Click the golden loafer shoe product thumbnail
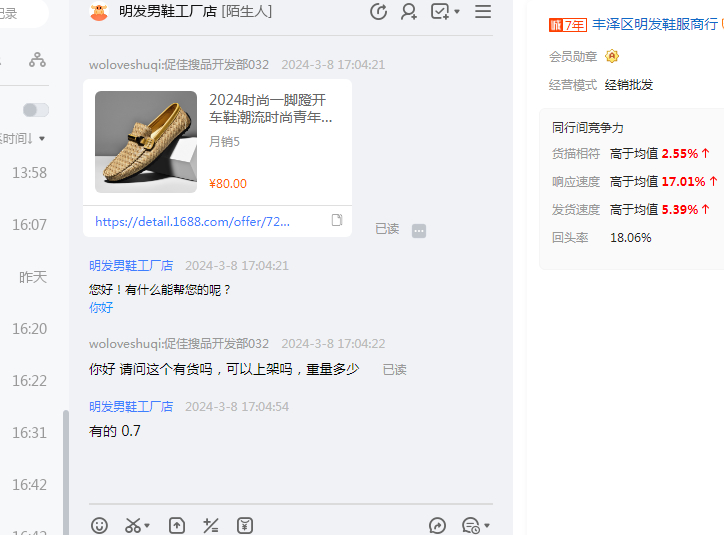 coord(146,142)
